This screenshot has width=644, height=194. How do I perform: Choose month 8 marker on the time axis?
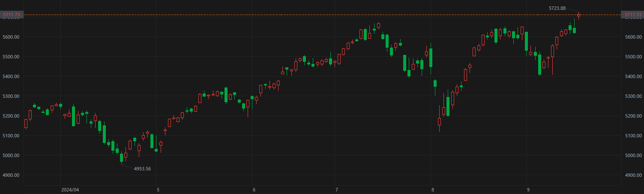click(433, 190)
